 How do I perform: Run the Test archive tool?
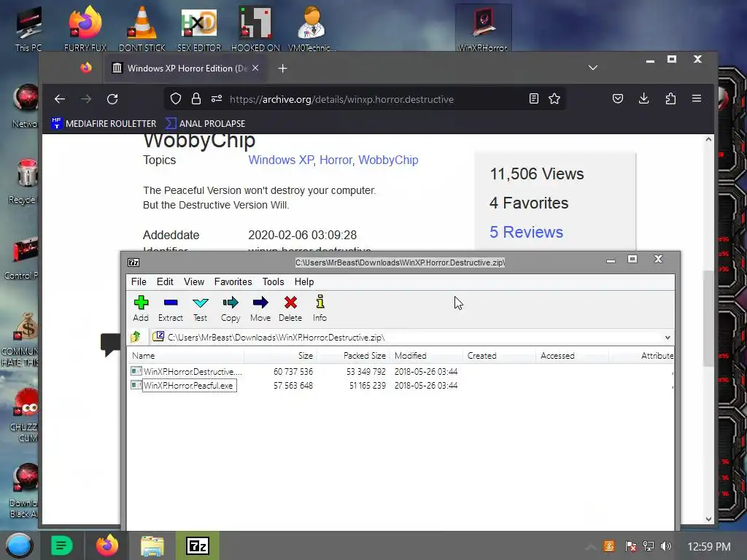click(200, 308)
